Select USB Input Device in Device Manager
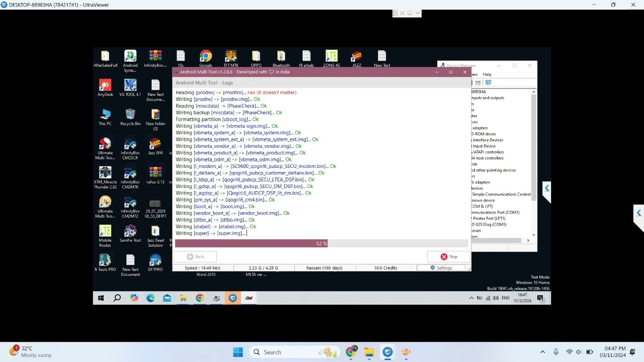The image size is (644, 362). click(x=484, y=146)
